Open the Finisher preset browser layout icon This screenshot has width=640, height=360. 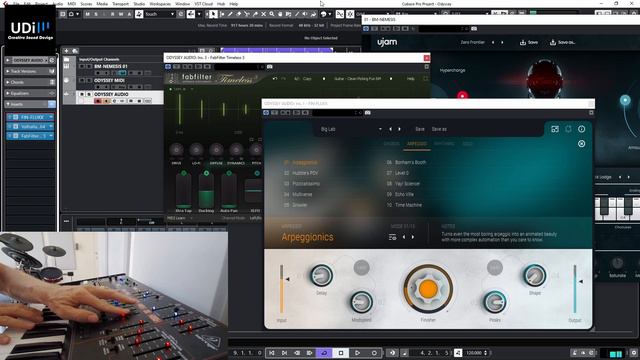(555, 129)
